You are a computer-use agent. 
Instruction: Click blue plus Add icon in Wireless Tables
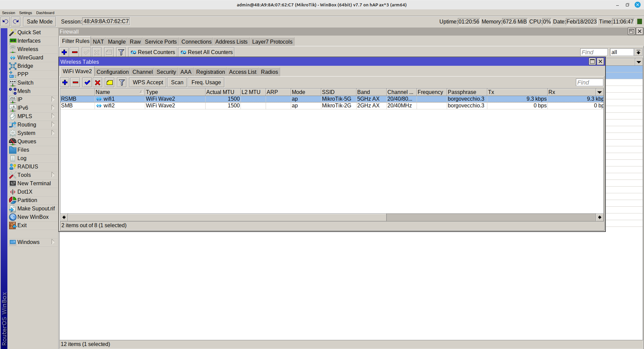click(x=65, y=82)
